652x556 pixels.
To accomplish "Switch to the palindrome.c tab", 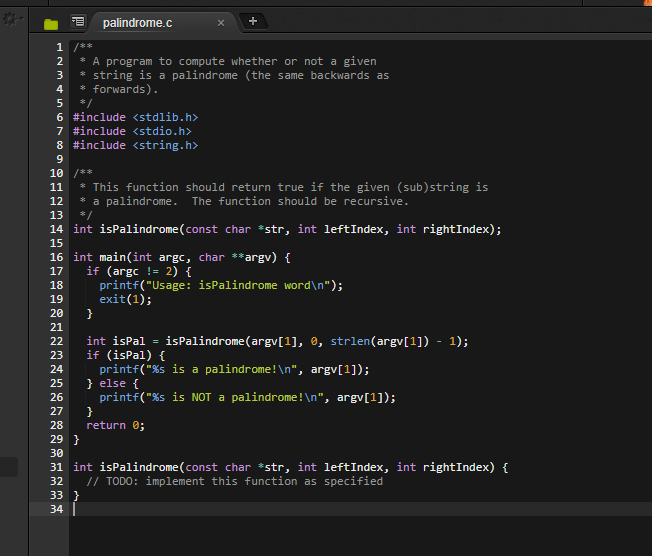I will click(x=137, y=22).
